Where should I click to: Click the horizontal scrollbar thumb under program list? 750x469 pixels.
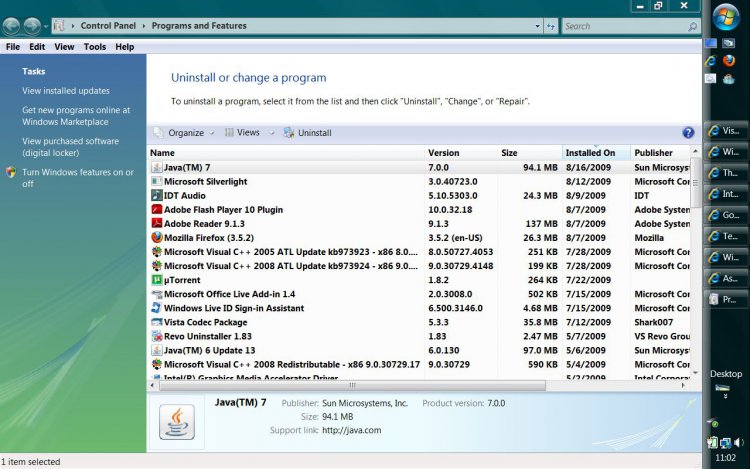coord(353,385)
